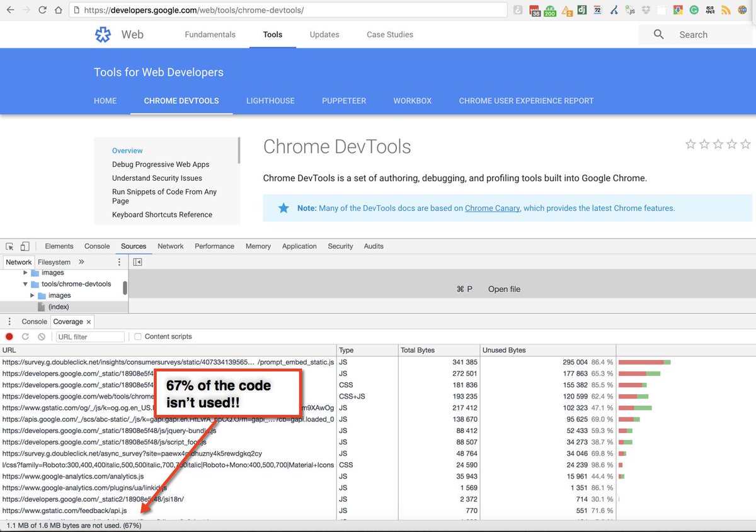Click the browser forward arrow

(26, 10)
